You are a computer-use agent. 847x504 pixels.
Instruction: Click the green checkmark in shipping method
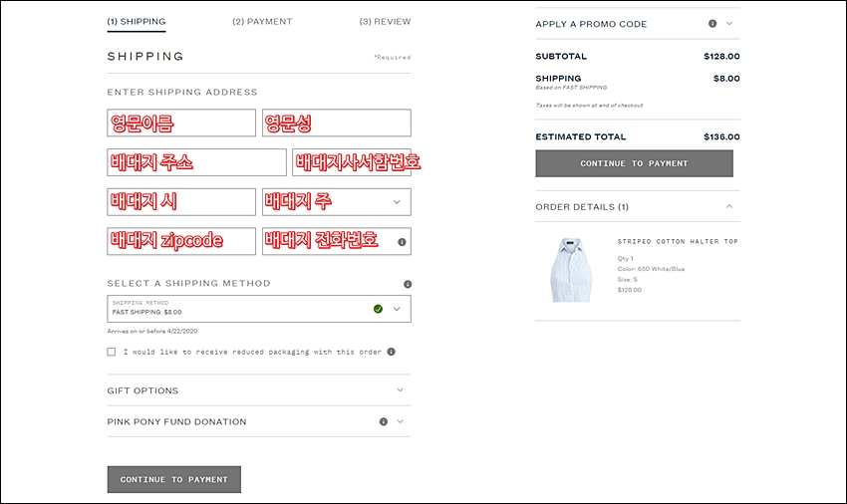(378, 309)
